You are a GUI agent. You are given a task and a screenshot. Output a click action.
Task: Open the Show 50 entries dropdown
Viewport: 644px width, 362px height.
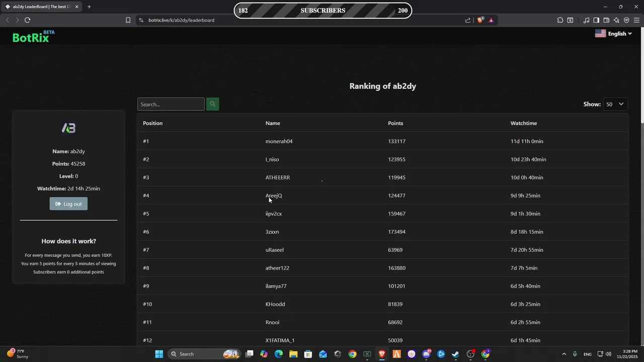click(x=615, y=104)
